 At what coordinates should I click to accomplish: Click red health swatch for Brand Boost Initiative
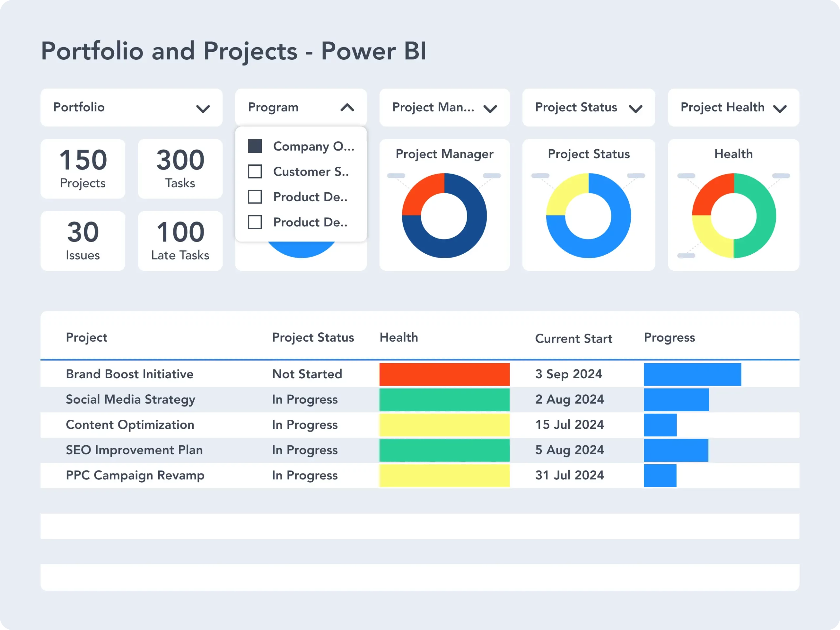444,374
